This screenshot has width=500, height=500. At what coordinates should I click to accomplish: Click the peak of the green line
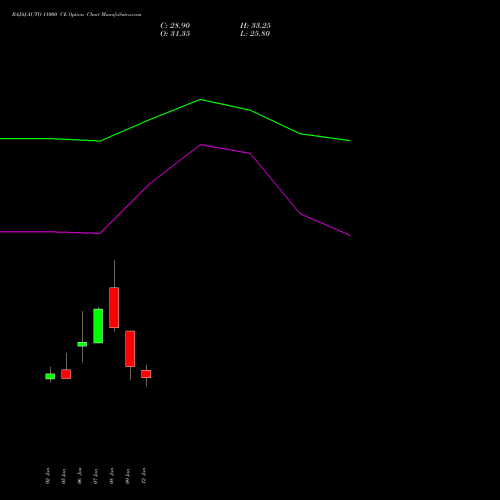pos(200,99)
